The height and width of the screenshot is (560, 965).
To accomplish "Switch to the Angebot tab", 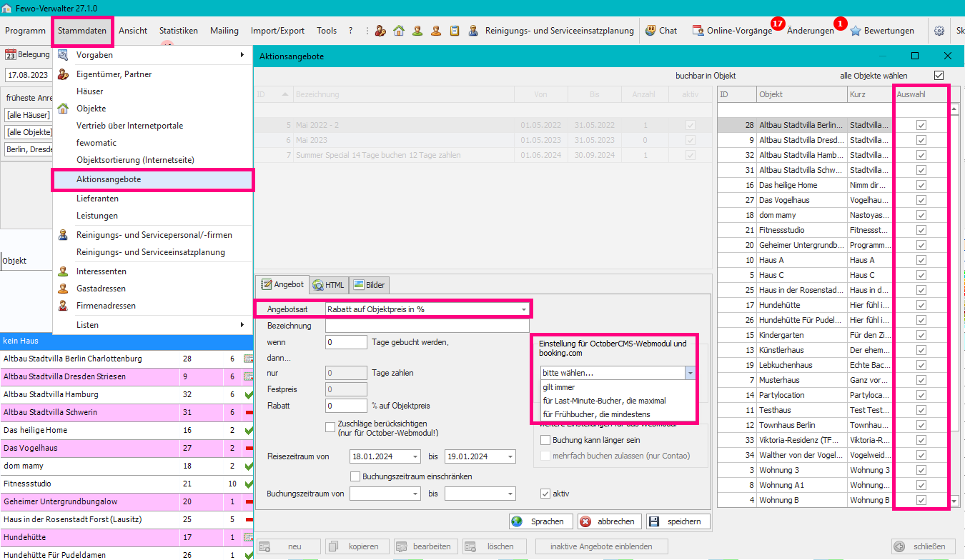I will 282,284.
